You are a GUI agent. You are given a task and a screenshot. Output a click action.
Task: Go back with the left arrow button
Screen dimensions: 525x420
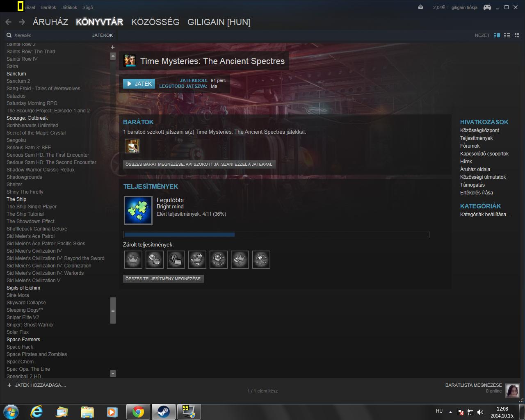pyautogui.click(x=8, y=22)
